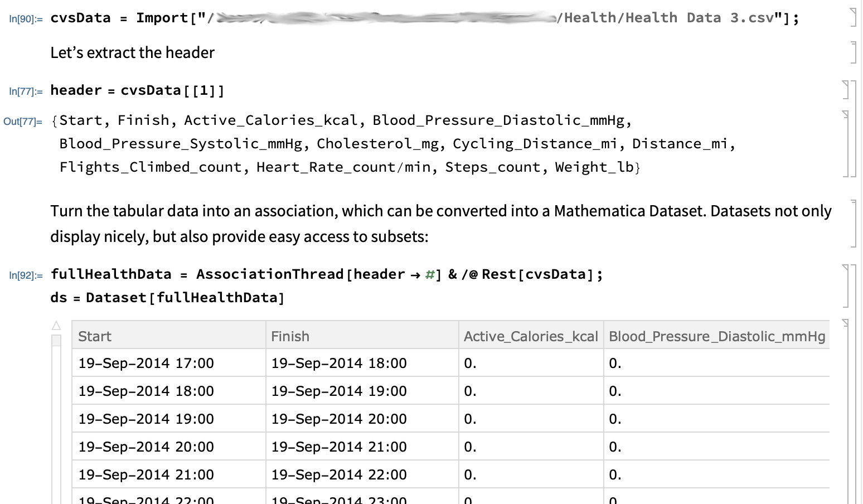Click the In[90]:= cell label

[x=26, y=19]
